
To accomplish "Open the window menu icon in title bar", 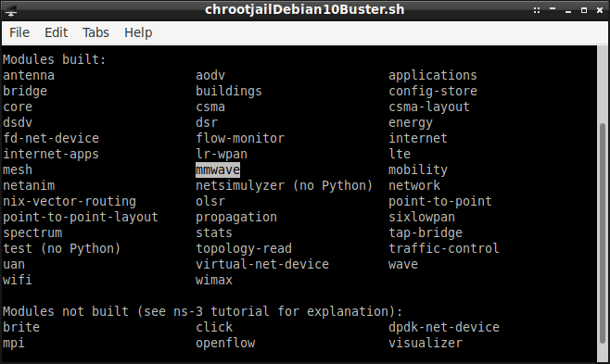I will coord(10,10).
